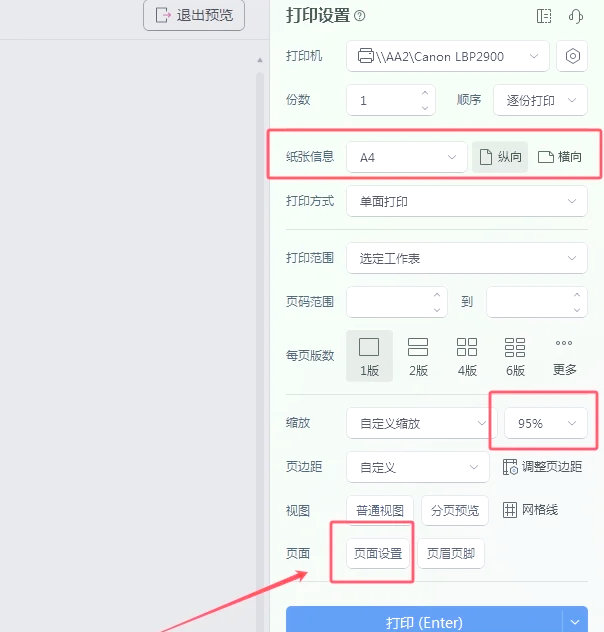This screenshot has width=604, height=632.
Task: Switch to 普通视图 normal view
Action: point(380,511)
